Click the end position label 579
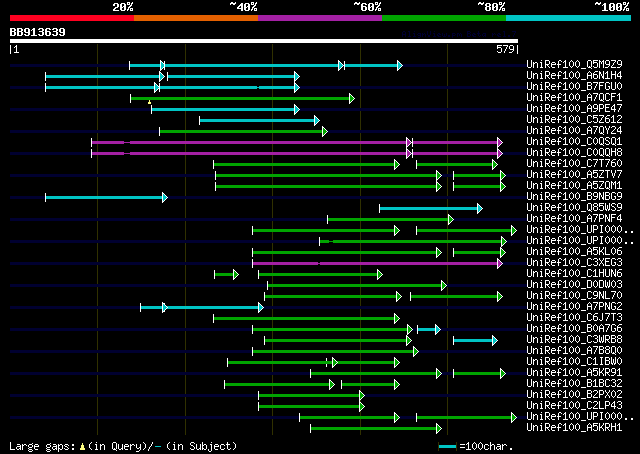This screenshot has height=454, width=640. tap(505, 49)
